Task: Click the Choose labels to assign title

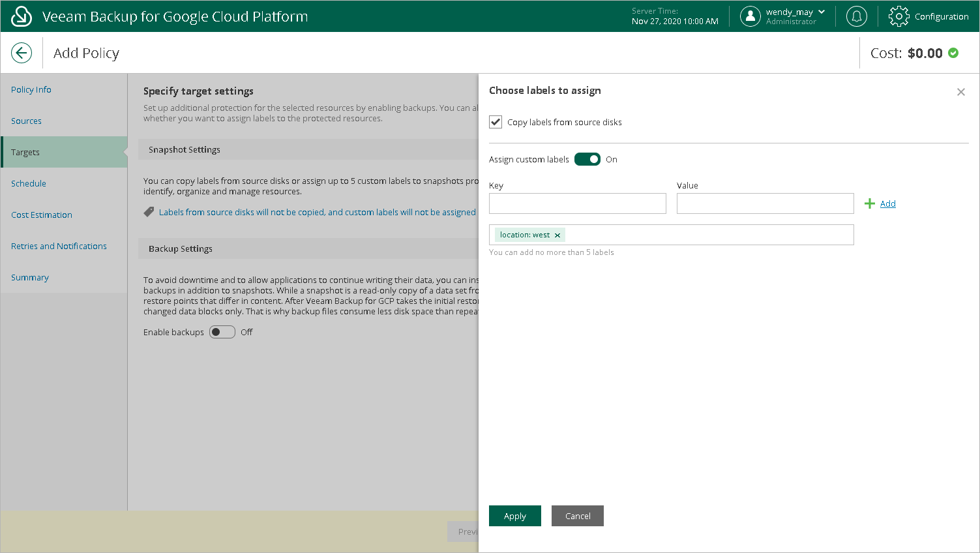Action: pyautogui.click(x=545, y=91)
